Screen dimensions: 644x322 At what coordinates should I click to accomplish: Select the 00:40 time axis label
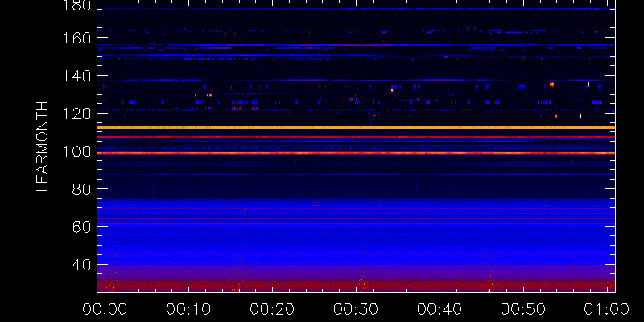[440, 309]
